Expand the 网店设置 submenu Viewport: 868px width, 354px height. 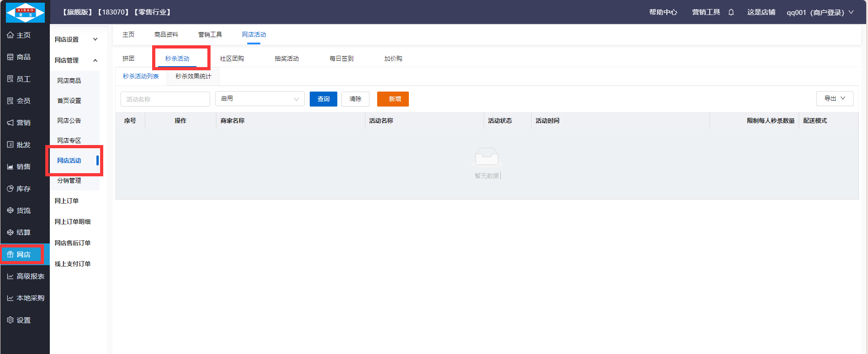76,39
